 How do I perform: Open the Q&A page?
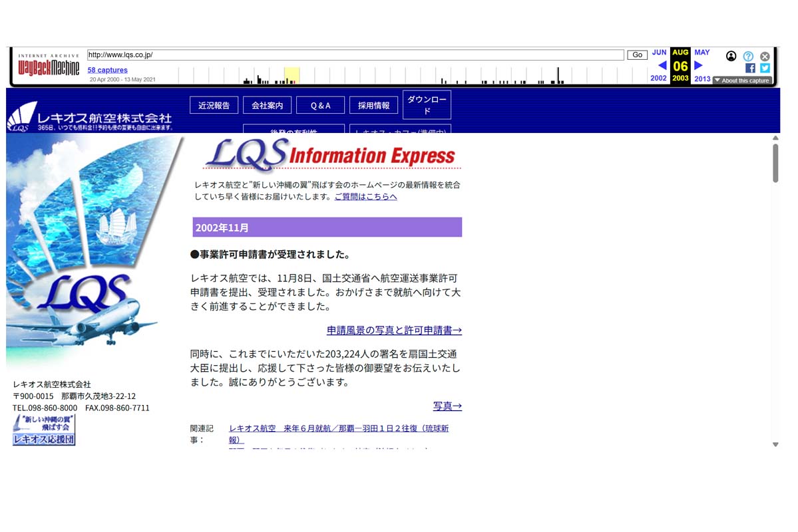pyautogui.click(x=320, y=104)
